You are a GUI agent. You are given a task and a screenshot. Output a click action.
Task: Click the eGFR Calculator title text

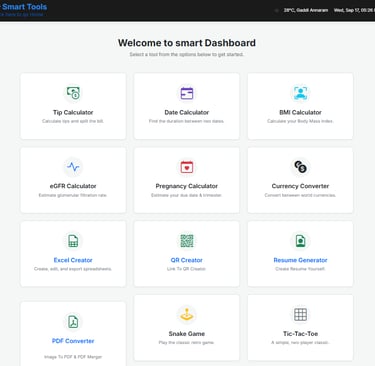click(x=73, y=186)
